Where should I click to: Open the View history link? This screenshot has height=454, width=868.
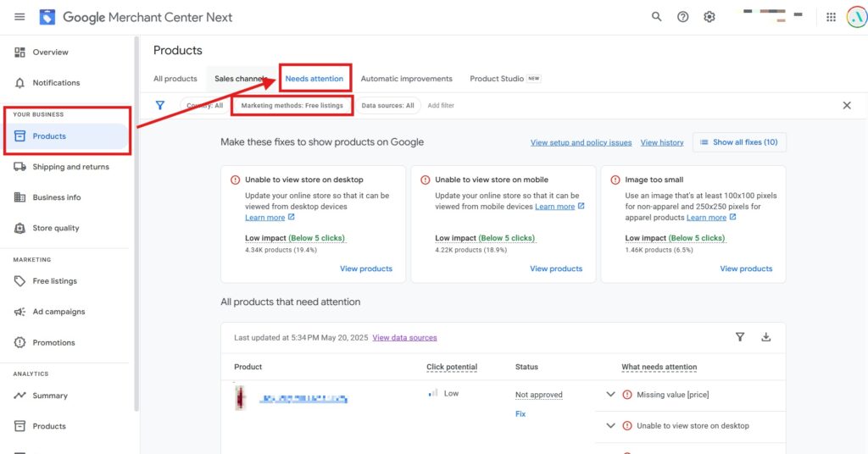click(x=661, y=142)
